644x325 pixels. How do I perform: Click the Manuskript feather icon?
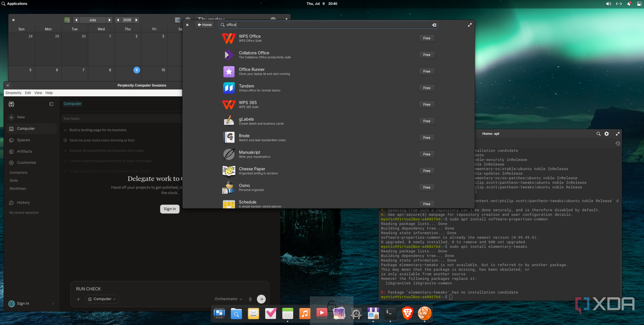[229, 154]
